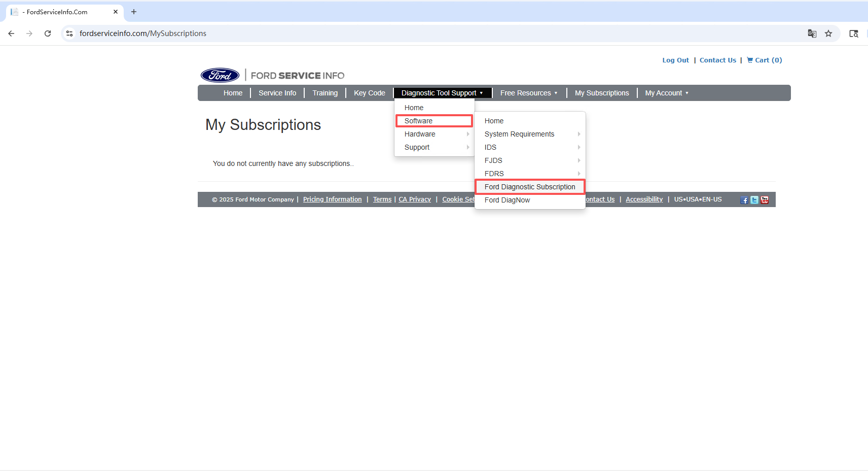
Task: Expand the My Account dropdown
Action: (x=666, y=93)
